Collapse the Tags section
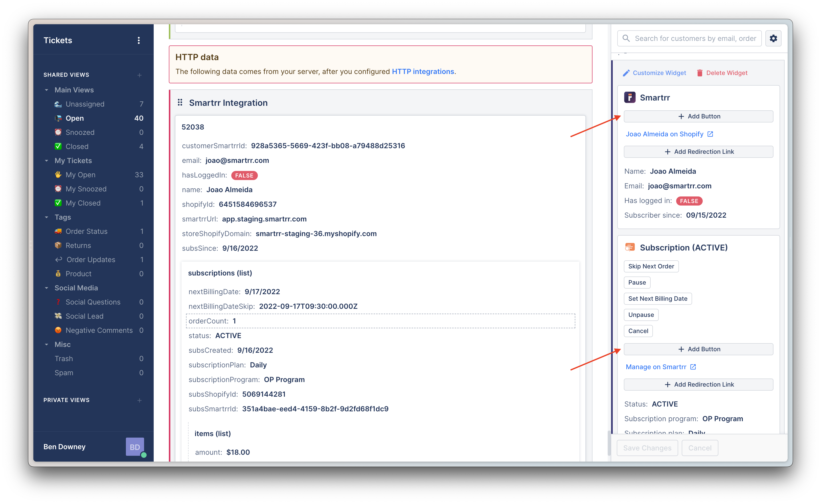Viewport: 821px width, 504px height. pos(47,217)
